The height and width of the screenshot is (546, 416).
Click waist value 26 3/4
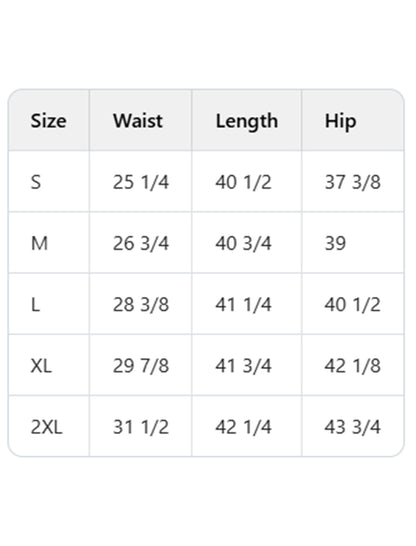point(141,243)
